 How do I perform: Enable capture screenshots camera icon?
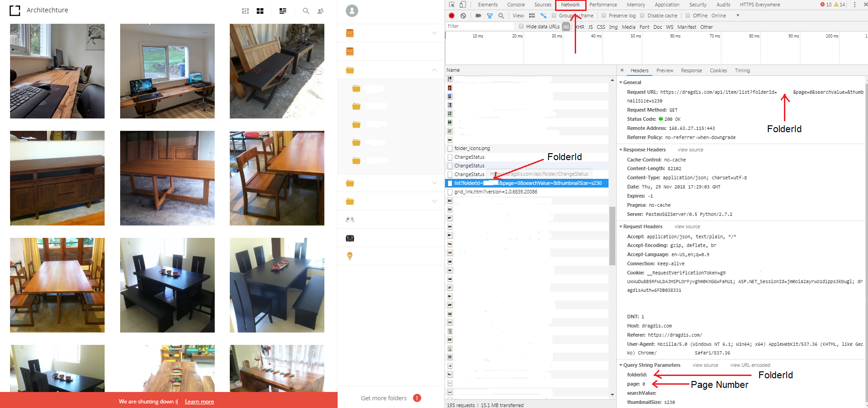(478, 16)
